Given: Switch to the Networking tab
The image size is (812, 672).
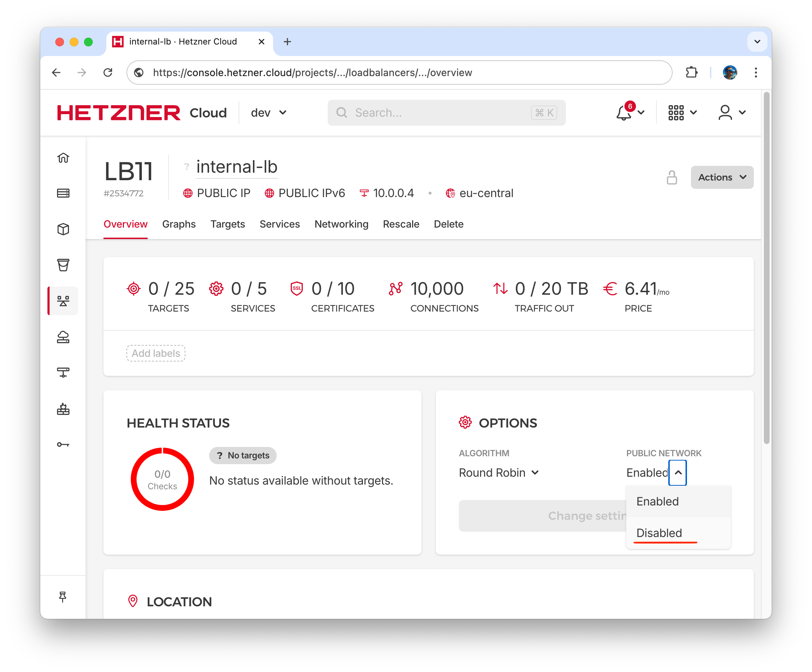Looking at the screenshot, I should click(x=341, y=224).
